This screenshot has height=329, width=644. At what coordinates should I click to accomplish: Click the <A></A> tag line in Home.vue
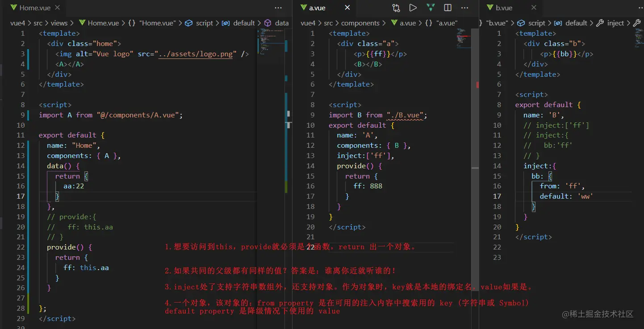pyautogui.click(x=70, y=64)
